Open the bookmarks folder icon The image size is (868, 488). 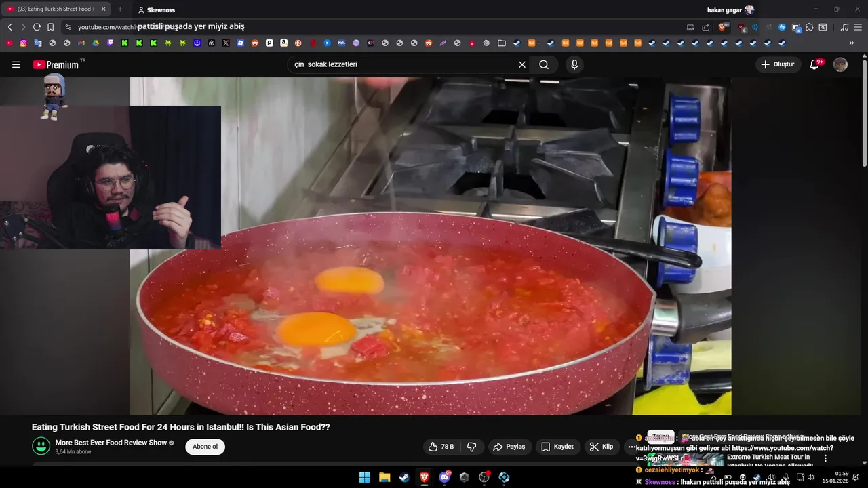tap(502, 43)
